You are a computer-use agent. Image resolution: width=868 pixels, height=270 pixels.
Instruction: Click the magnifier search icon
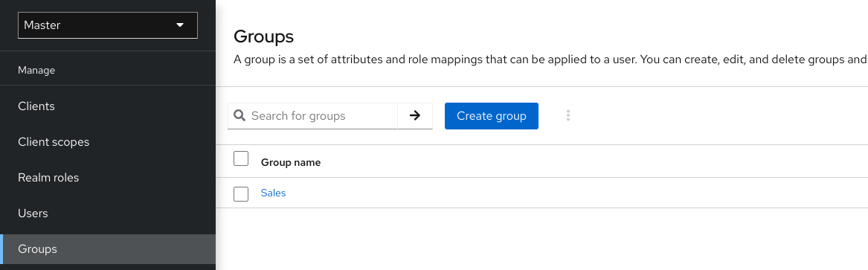coord(239,115)
